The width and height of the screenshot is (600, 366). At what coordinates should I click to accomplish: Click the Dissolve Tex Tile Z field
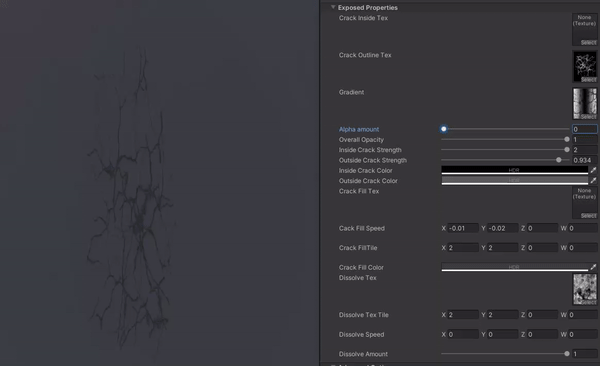tap(543, 315)
